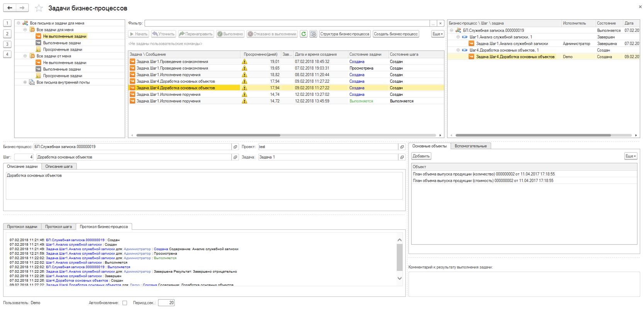The width and height of the screenshot is (644, 310).
Task: Collapse Все задачи для меня node
Action: click(x=25, y=30)
